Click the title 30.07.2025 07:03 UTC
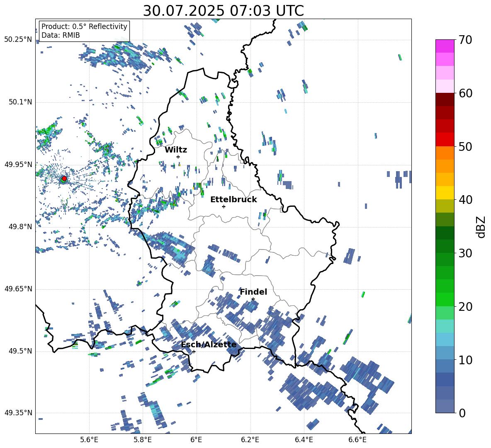491x448 pixels. (223, 11)
